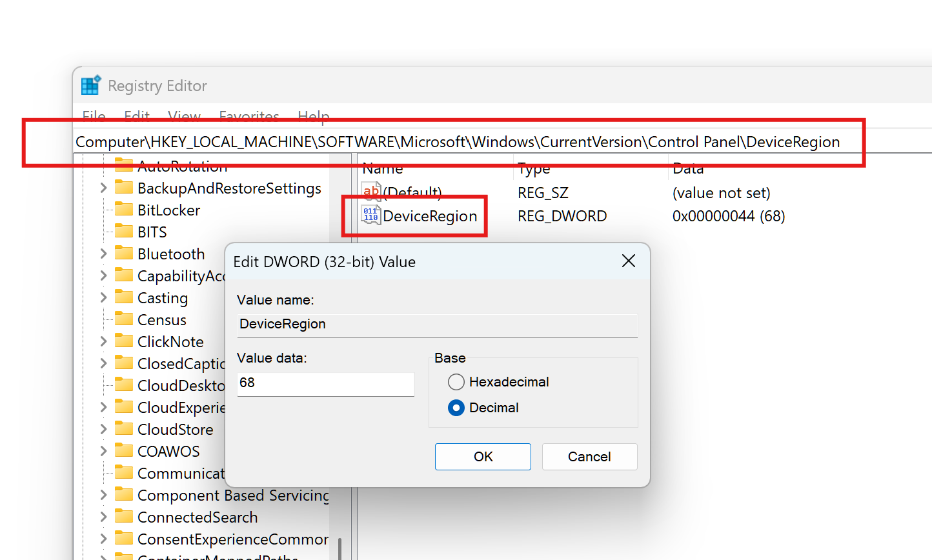932x560 pixels.
Task: Click the CloudStore folder icon
Action: pyautogui.click(x=123, y=429)
